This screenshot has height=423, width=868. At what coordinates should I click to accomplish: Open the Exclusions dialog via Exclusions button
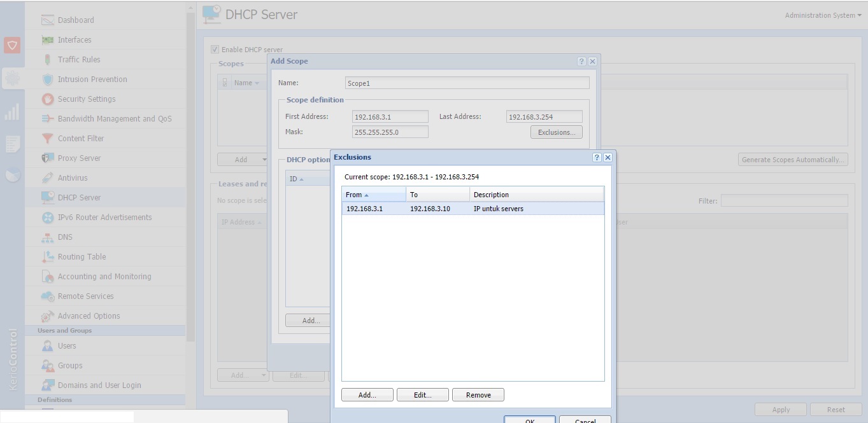coord(556,132)
